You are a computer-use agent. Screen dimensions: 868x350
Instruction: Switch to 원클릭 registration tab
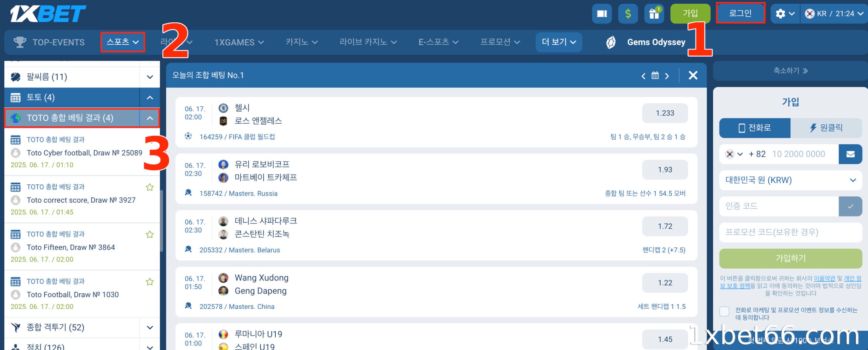pyautogui.click(x=826, y=128)
